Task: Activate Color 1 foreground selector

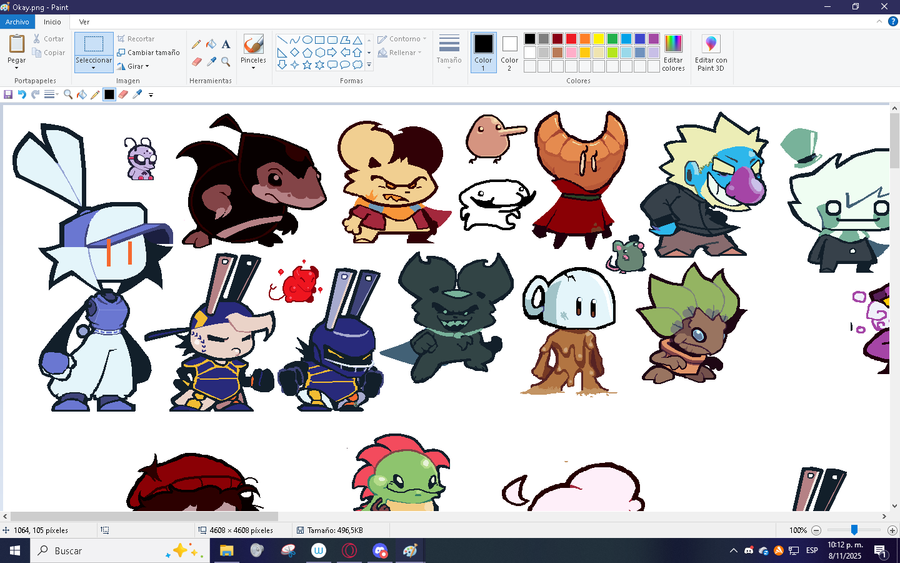Action: tap(483, 52)
